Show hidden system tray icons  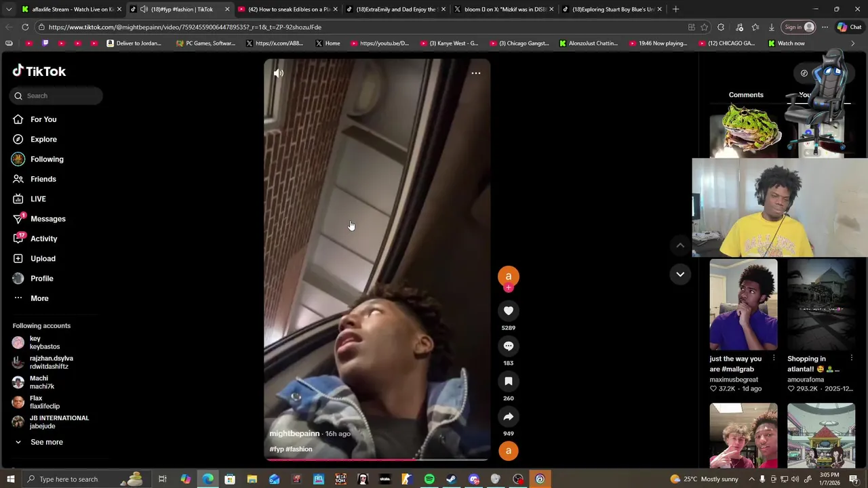point(750,479)
